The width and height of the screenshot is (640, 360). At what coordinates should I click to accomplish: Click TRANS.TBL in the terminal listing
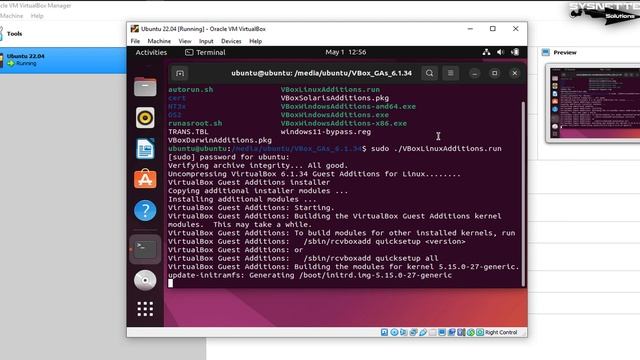tap(188, 131)
